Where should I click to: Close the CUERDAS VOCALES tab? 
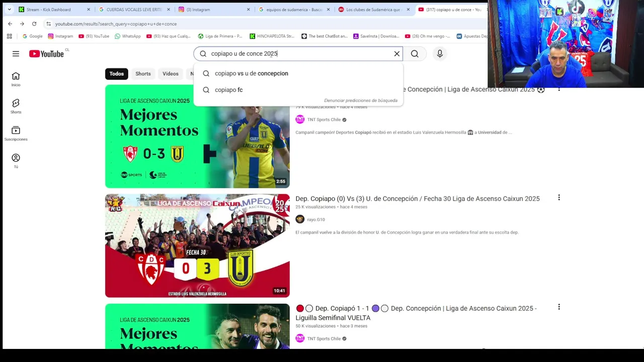pos(169,10)
